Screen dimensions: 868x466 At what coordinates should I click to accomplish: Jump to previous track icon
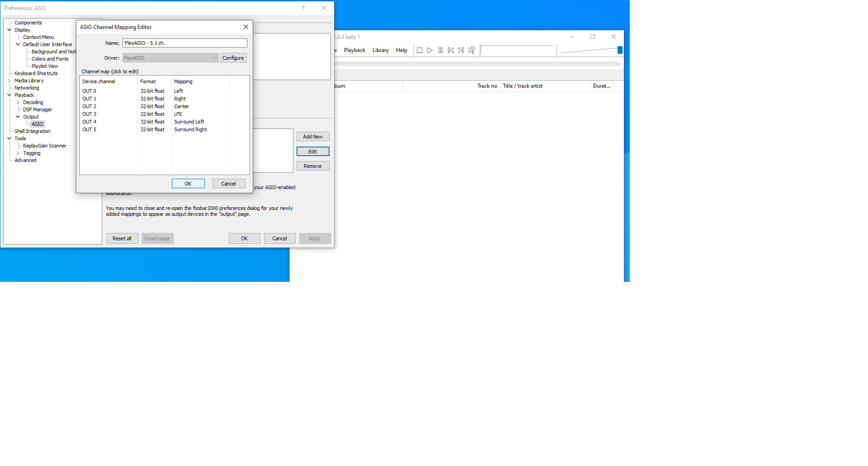tap(450, 50)
